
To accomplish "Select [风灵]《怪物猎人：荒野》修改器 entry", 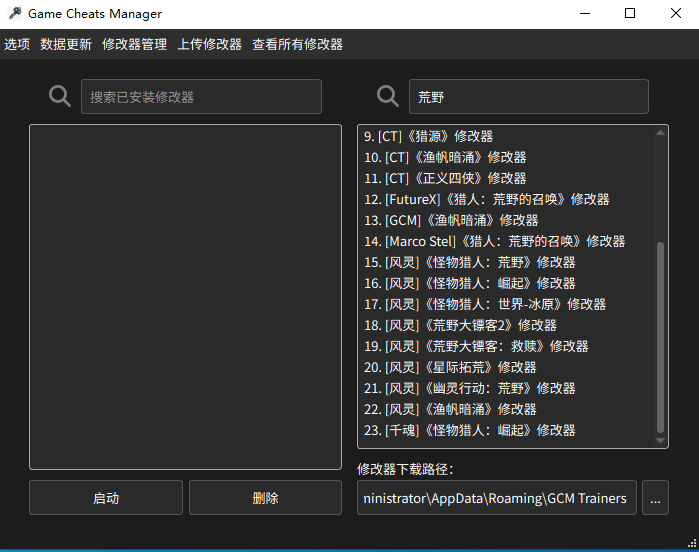I will pos(470,262).
